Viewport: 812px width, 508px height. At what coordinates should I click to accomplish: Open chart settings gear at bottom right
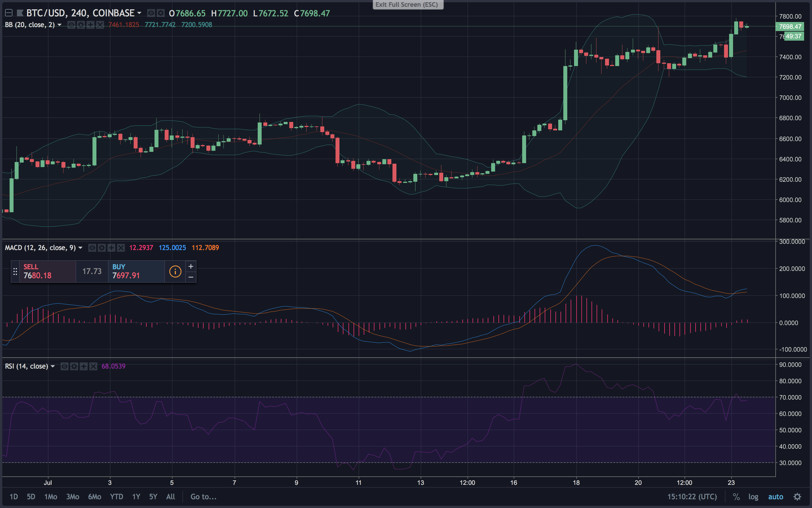click(797, 497)
